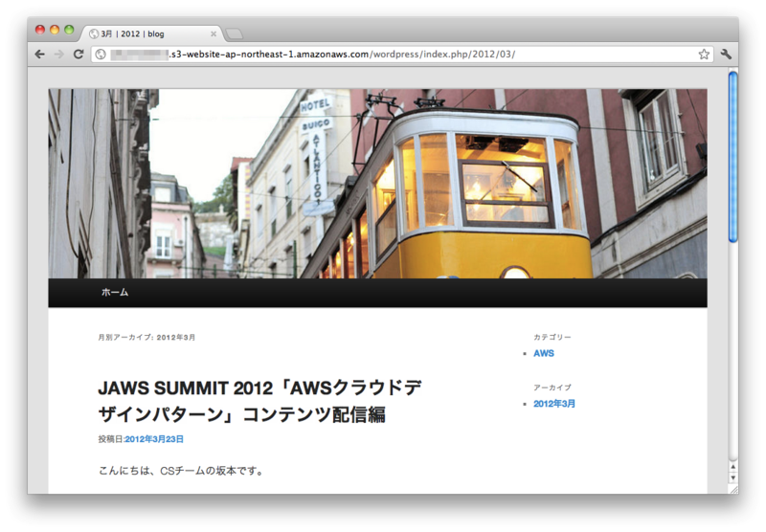
Task: Click the post date 2012年3月23日 link
Action: pyautogui.click(x=154, y=439)
